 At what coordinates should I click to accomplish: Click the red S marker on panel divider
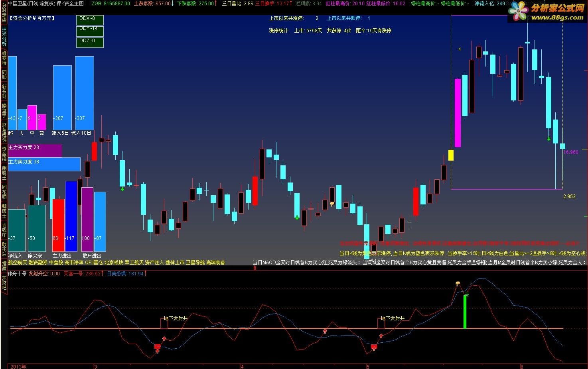pyautogui.click(x=255, y=268)
